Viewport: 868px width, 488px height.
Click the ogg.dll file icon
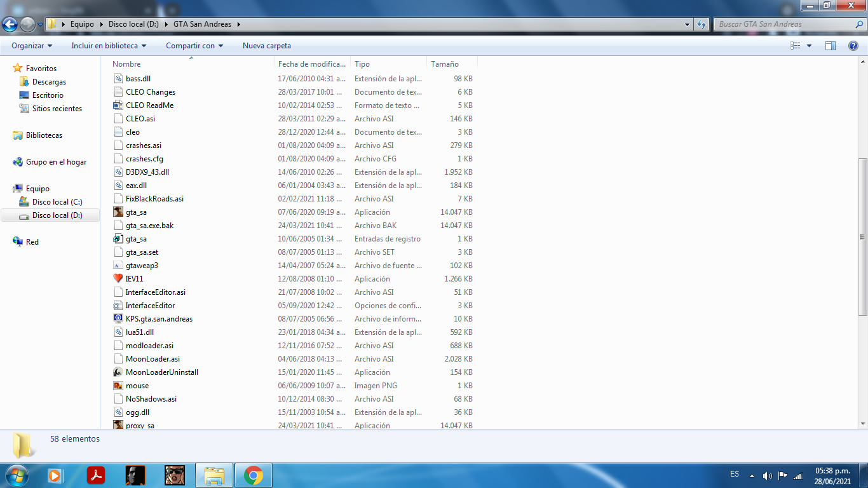click(118, 412)
